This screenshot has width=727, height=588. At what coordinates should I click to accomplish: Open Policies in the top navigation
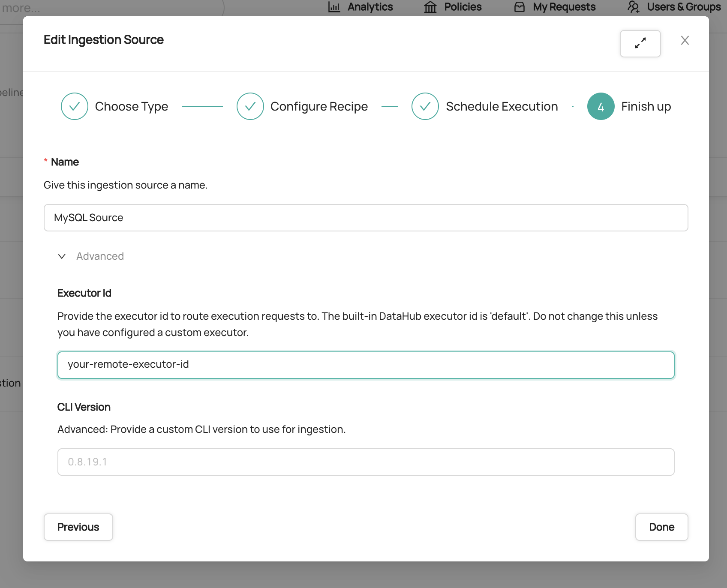tap(463, 7)
